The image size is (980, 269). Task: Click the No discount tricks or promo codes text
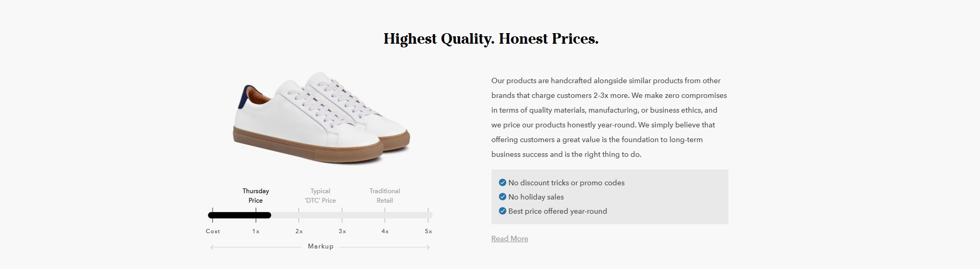click(566, 183)
